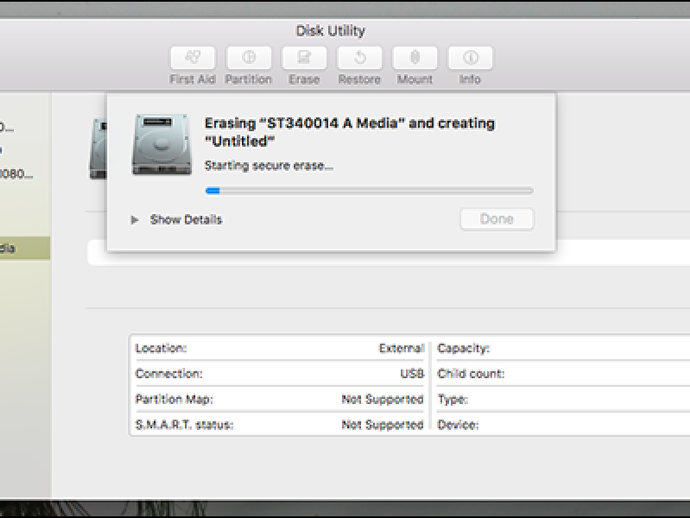Screen dimensions: 690x518
Task: Click the Location value 'External'
Action: (401, 348)
